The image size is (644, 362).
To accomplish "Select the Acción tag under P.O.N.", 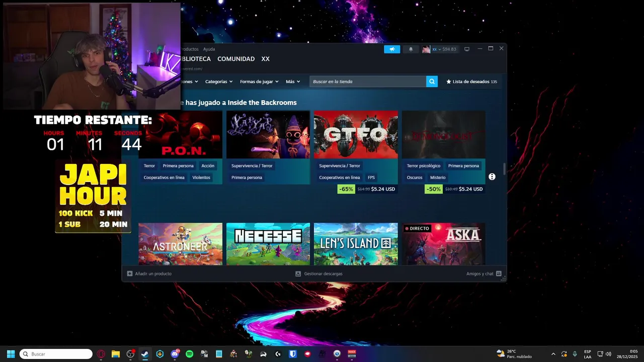I will (x=208, y=166).
